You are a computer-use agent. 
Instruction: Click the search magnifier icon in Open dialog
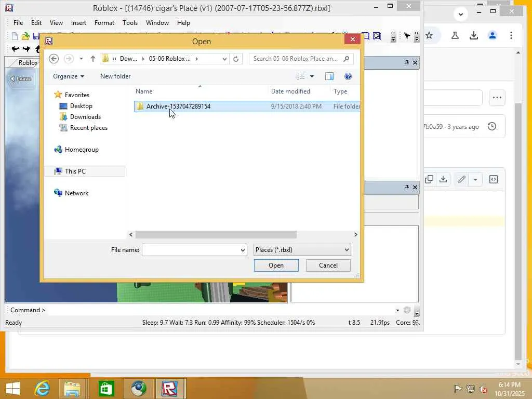(346, 59)
